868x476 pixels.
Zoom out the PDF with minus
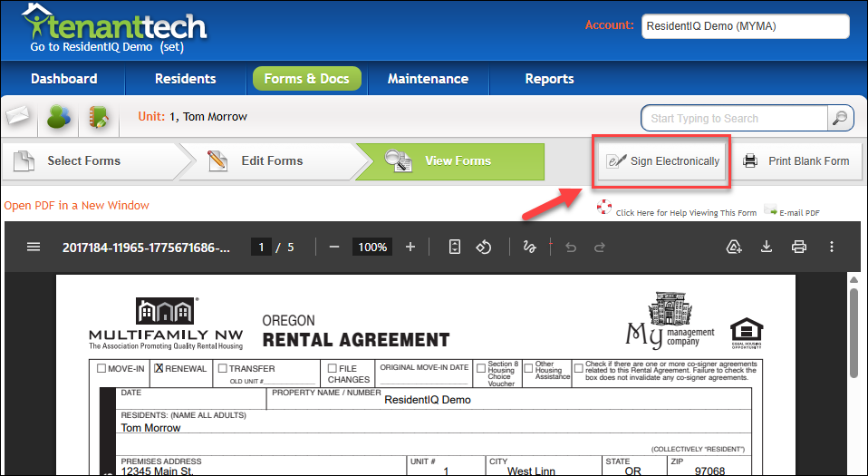click(333, 247)
